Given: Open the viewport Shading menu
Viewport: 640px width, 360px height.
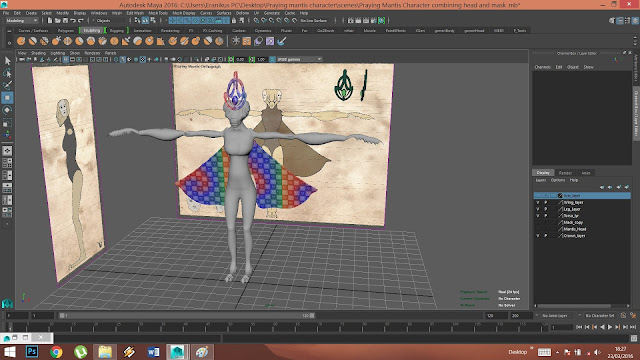Looking at the screenshot, I should pyautogui.click(x=38, y=53).
